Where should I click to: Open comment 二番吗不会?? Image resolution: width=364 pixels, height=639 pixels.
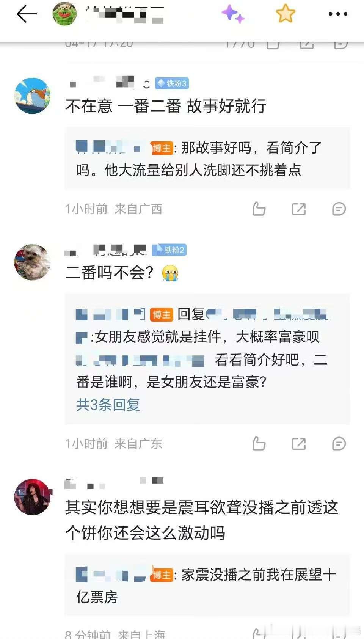pos(122,273)
